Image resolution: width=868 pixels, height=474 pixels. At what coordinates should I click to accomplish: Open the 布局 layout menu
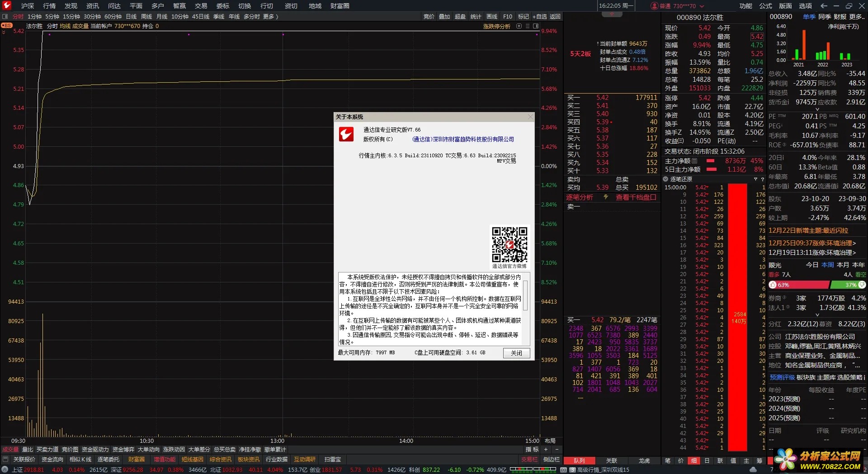[550, 441]
